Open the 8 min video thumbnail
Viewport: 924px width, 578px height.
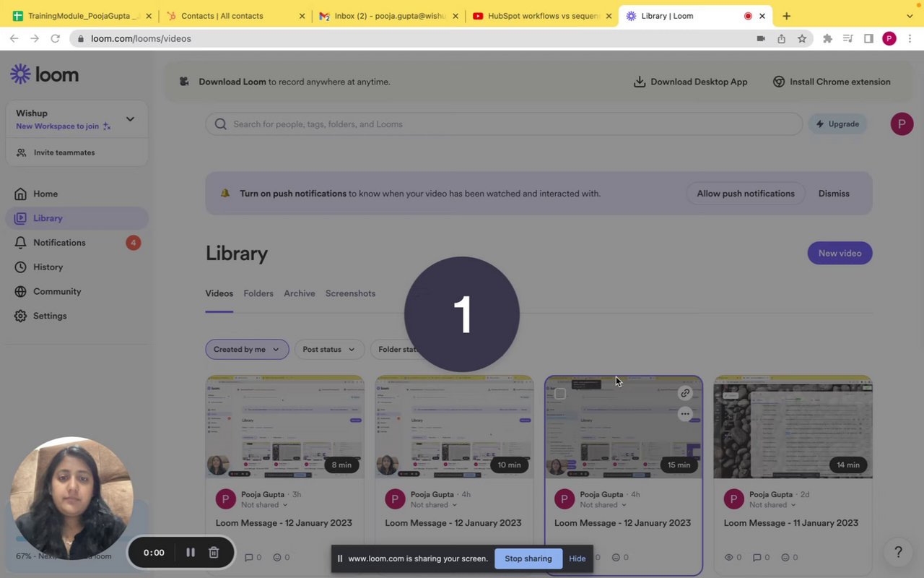[284, 427]
